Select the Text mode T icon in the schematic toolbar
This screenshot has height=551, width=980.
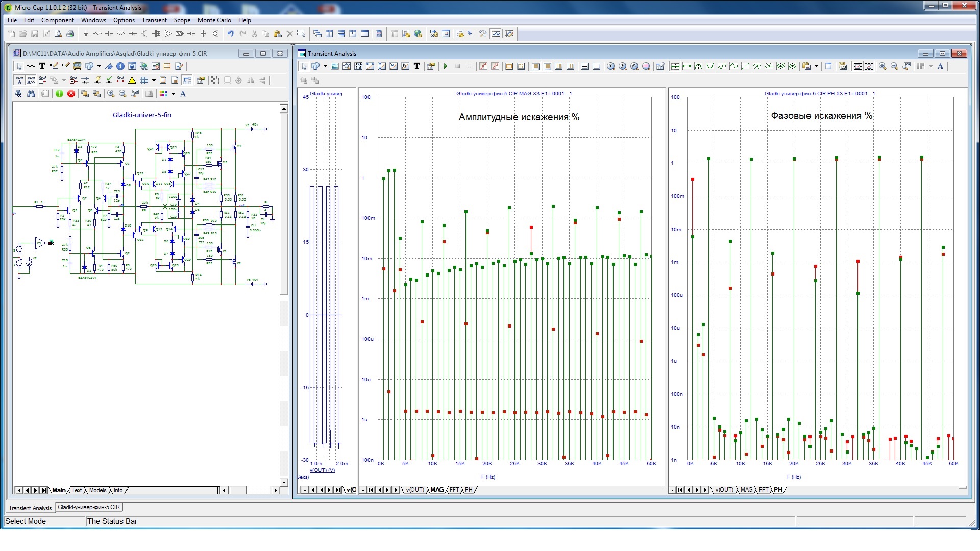click(42, 66)
